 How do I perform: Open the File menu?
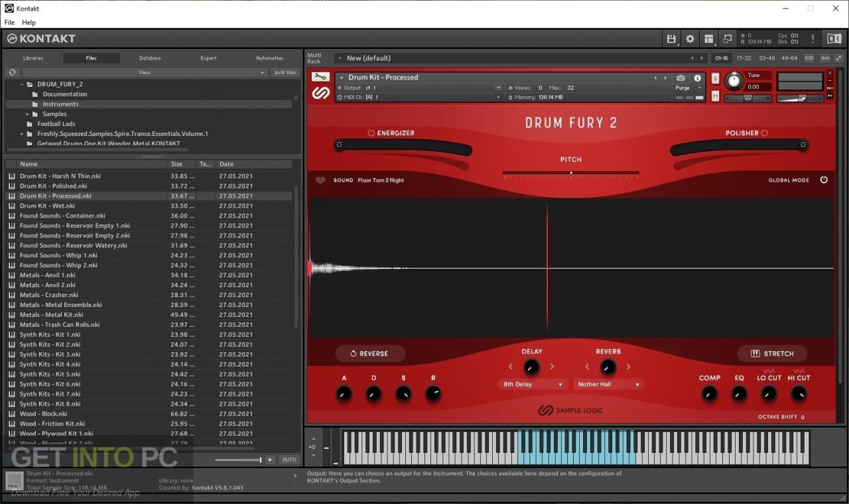(x=9, y=22)
